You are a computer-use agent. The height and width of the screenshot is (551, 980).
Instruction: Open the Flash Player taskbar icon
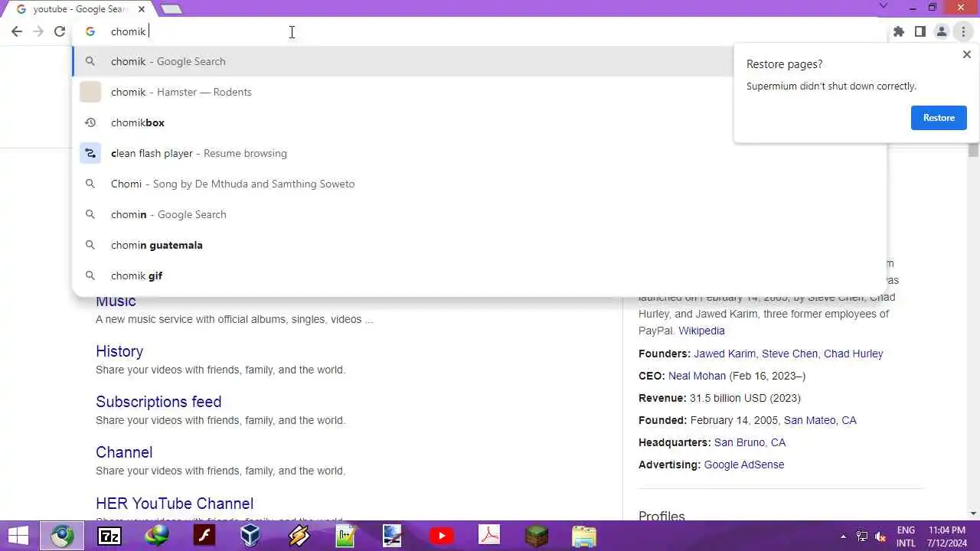tap(204, 536)
